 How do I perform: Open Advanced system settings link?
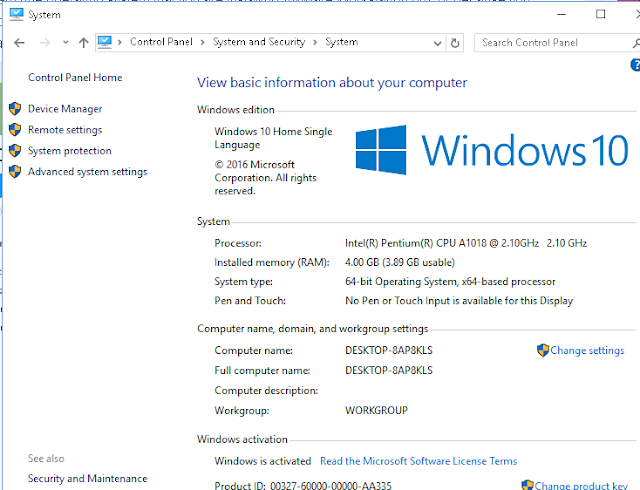point(87,172)
